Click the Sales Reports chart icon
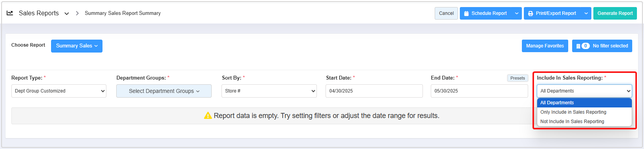This screenshot has width=644, height=149. point(10,13)
